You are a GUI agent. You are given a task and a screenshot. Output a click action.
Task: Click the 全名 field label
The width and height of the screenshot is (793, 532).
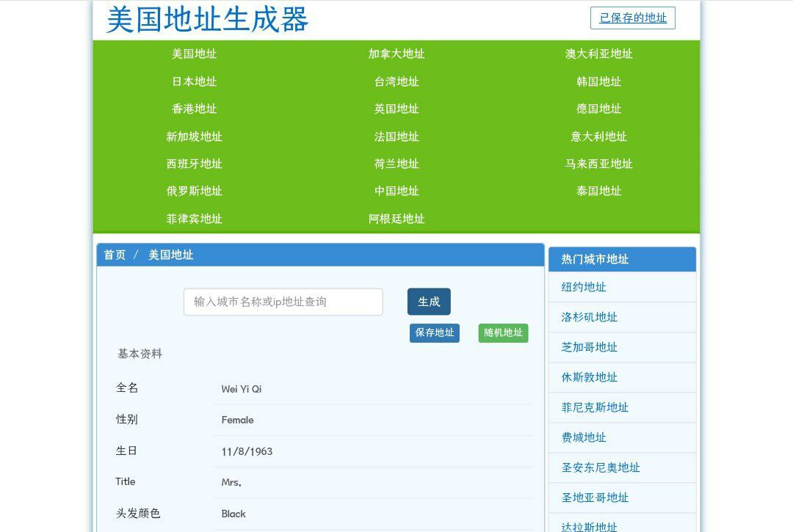coord(126,388)
